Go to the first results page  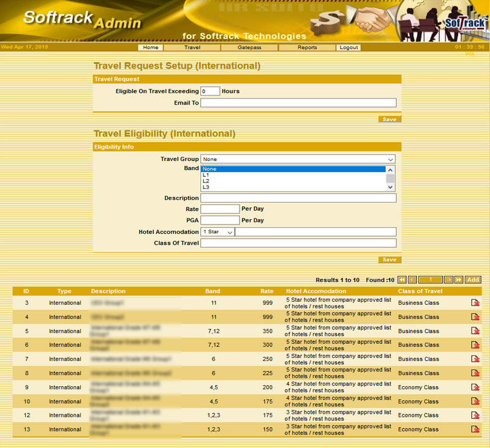click(x=402, y=280)
